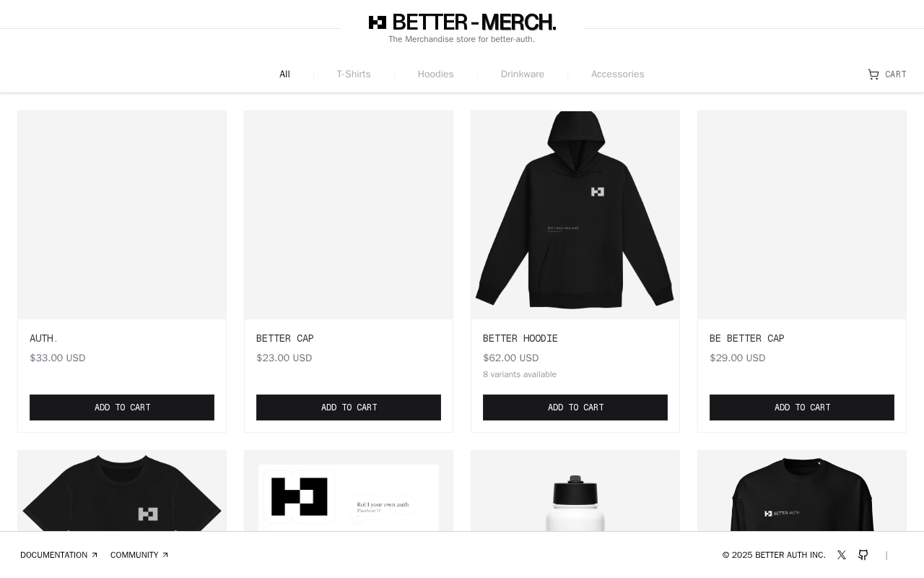The height and width of the screenshot is (578, 924).
Task: Show the Drinkware category
Action: 523,74
